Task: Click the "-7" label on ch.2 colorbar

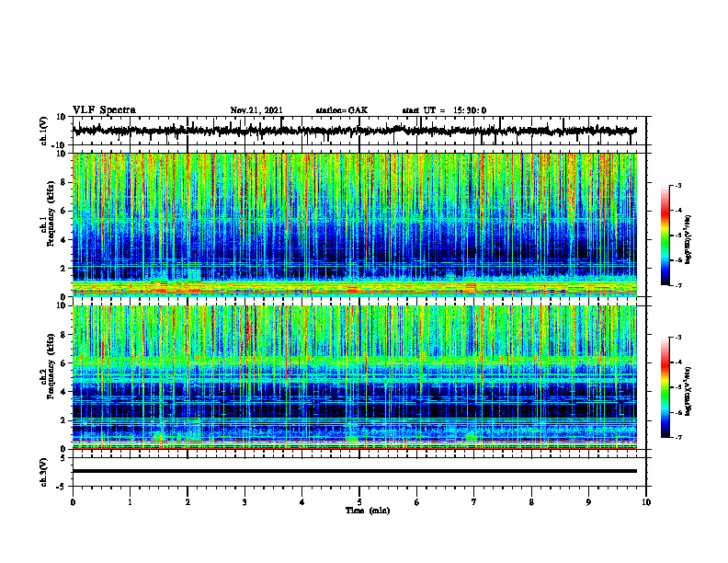Action: pyautogui.click(x=677, y=437)
